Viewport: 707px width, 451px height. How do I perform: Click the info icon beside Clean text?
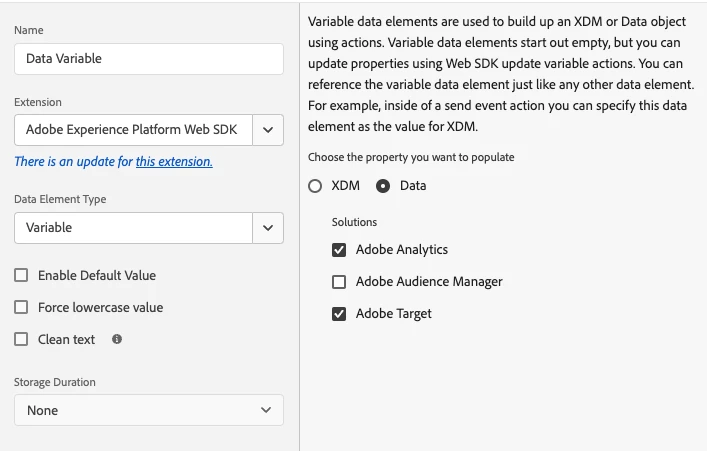(x=117, y=340)
